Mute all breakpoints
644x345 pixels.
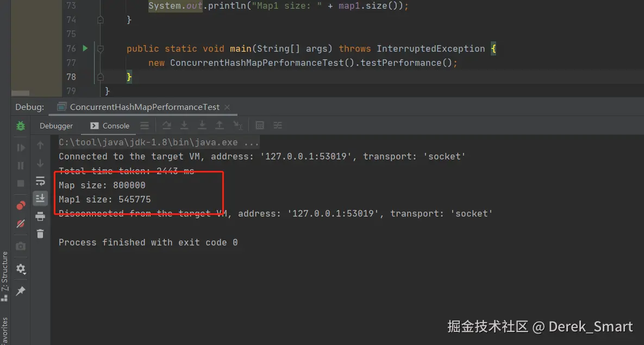pyautogui.click(x=20, y=223)
